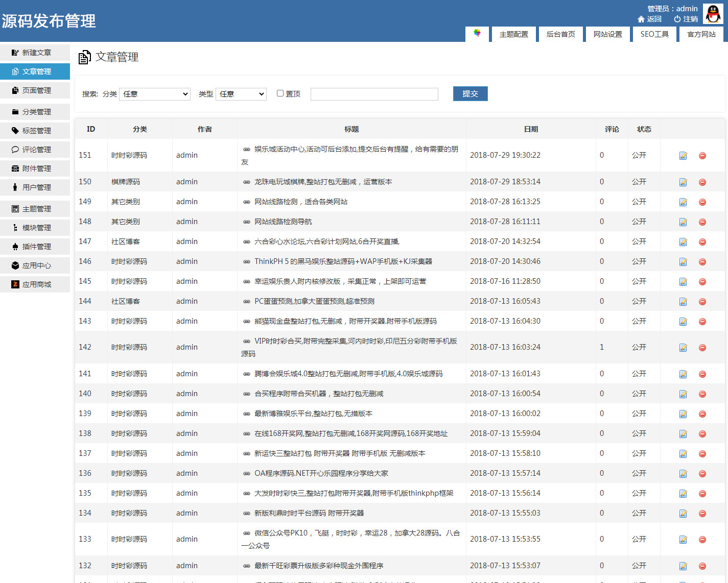
Task: Click the edit icon for article 151
Action: click(x=683, y=156)
